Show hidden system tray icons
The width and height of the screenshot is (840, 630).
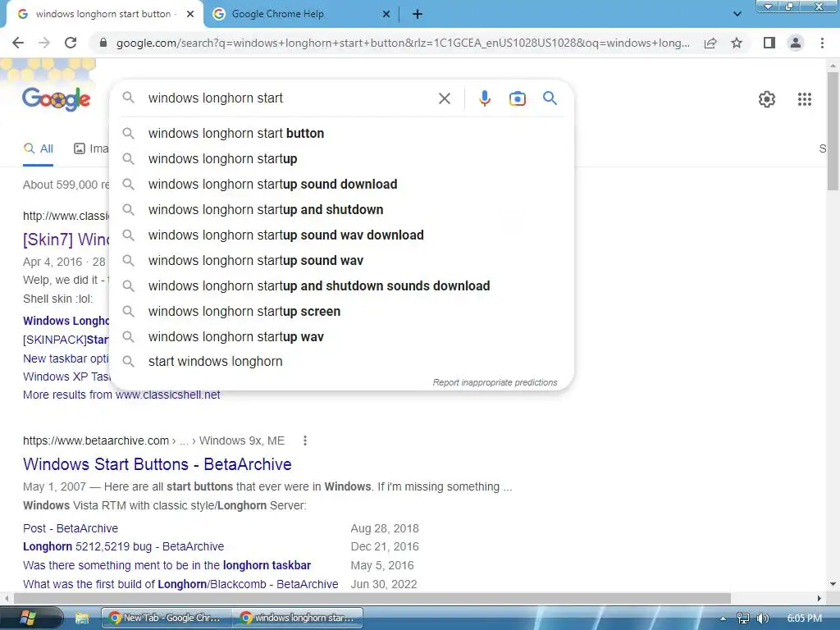(723, 619)
